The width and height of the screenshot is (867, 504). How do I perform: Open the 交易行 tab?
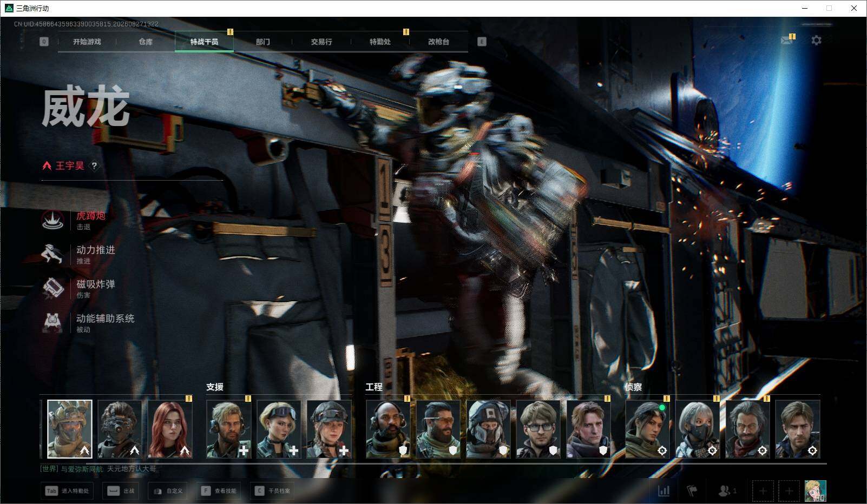coord(321,42)
